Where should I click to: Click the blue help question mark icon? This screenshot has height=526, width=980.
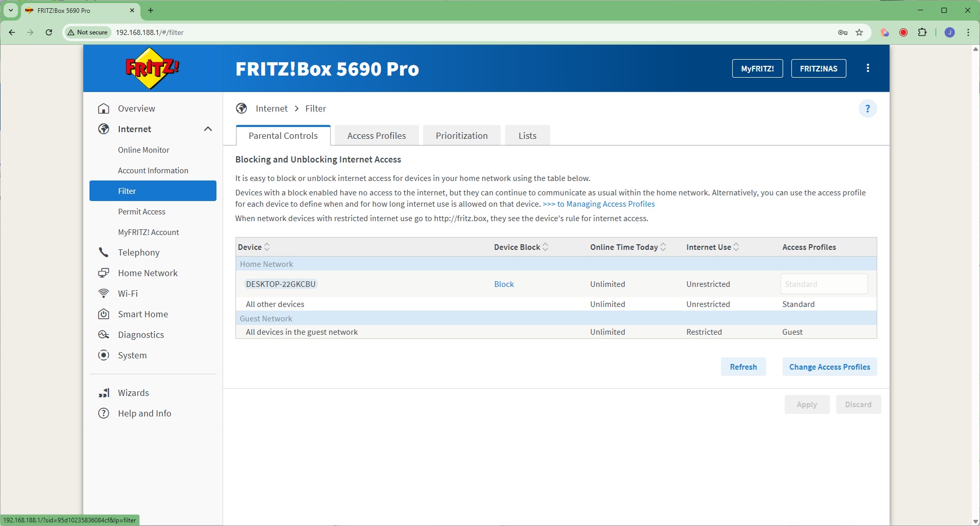coord(867,108)
